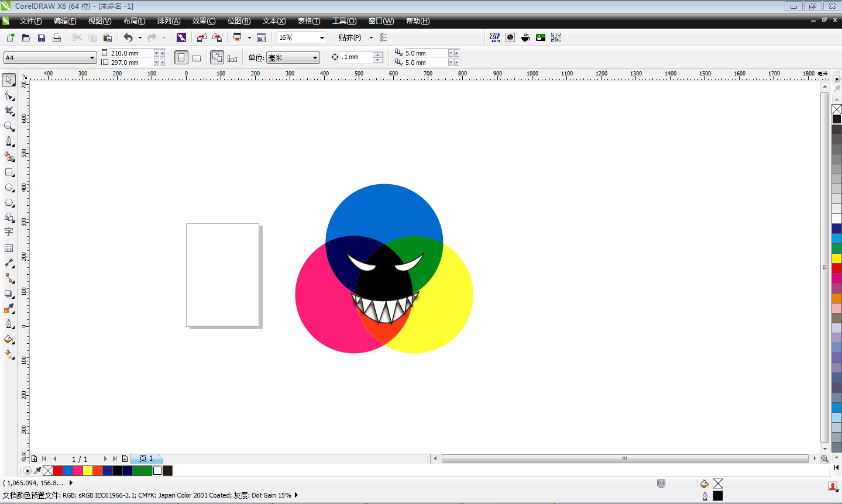Click the 页 1 page tab
The height and width of the screenshot is (504, 842).
click(146, 459)
